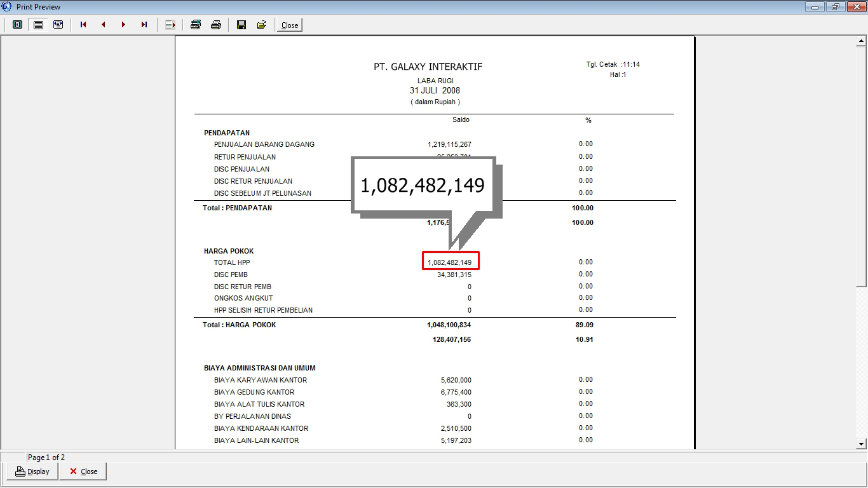868x488 pixels.
Task: Click the highlighted TOTAL HPP value
Action: [x=450, y=262]
